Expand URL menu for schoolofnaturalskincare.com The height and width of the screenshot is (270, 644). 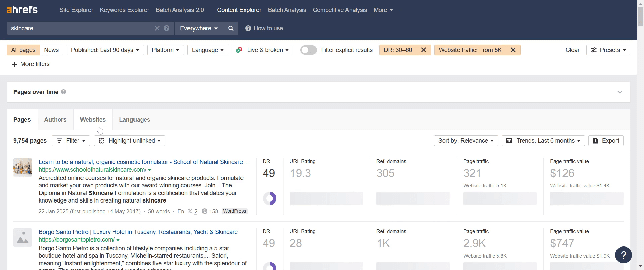(x=150, y=170)
